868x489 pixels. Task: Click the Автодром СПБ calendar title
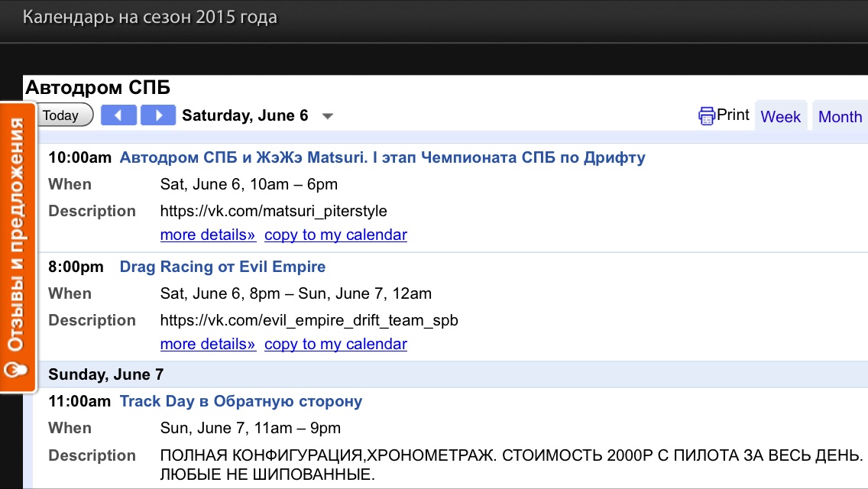[x=98, y=87]
